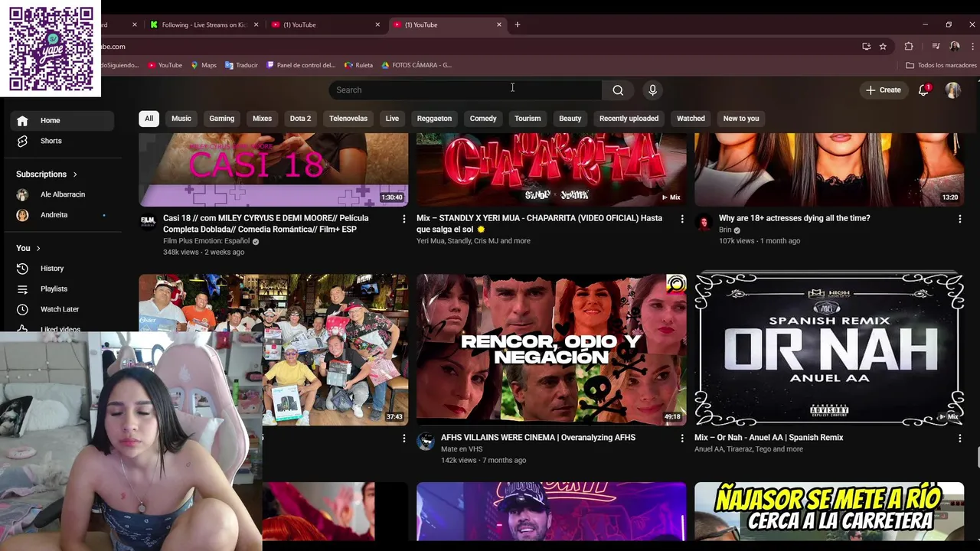Open Todos los marcadores folder
Screen dimensions: 980x551
(x=941, y=66)
